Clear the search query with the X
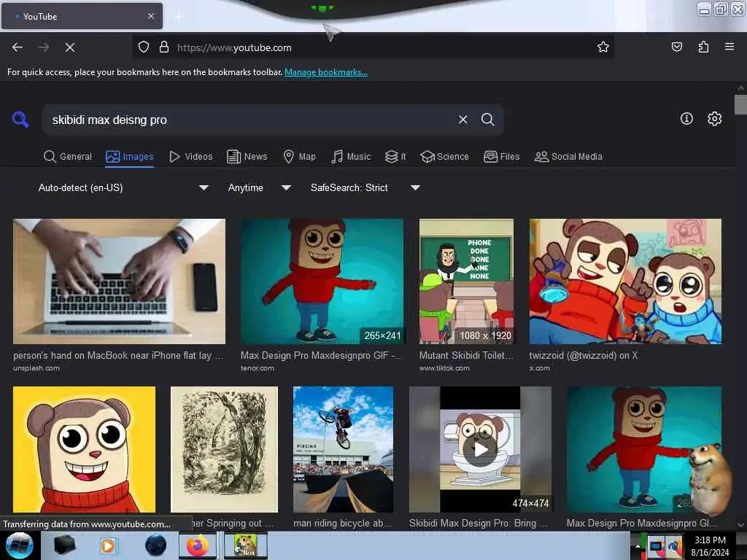 [x=462, y=120]
